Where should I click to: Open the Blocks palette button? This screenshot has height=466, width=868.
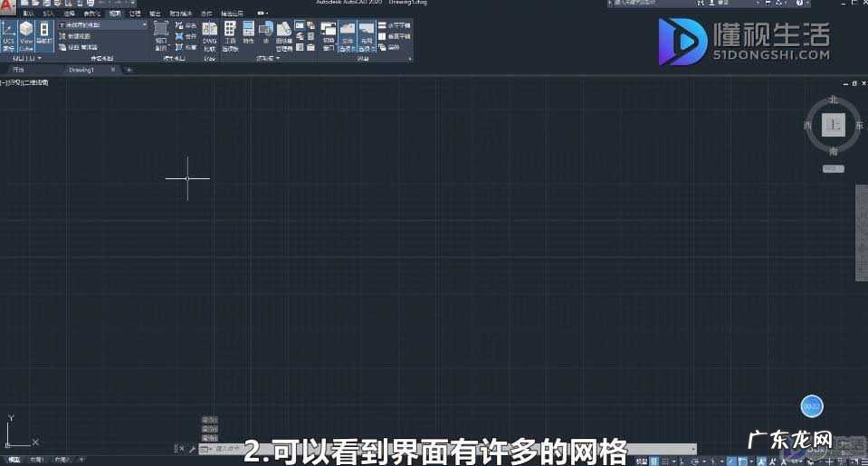pyautogui.click(x=266, y=33)
